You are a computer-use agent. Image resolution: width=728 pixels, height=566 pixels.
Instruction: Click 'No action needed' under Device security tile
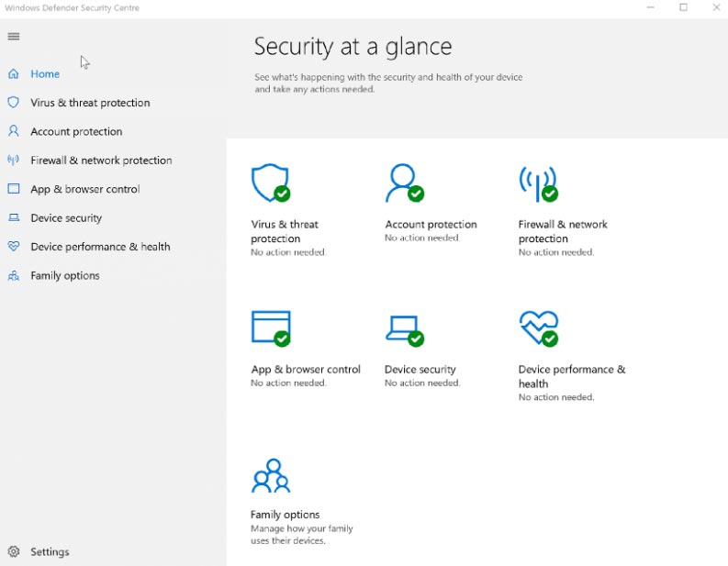(422, 383)
